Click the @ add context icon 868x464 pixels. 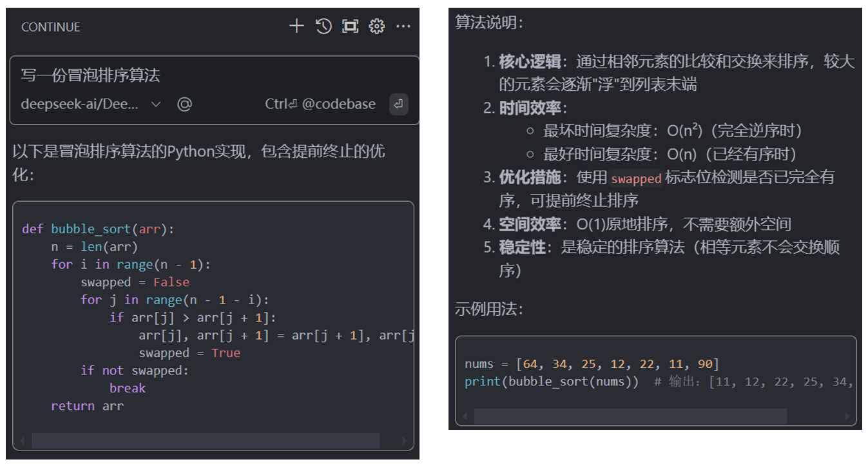(x=185, y=104)
